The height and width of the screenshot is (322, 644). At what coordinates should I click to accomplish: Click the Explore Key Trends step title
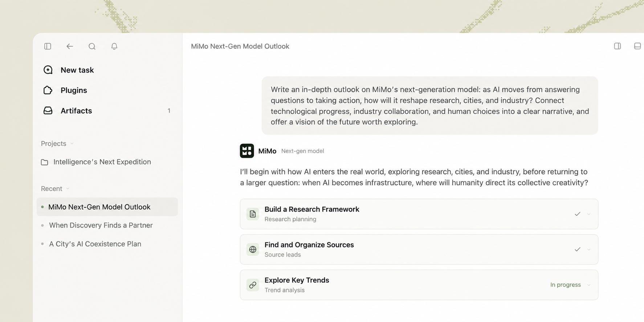297,280
